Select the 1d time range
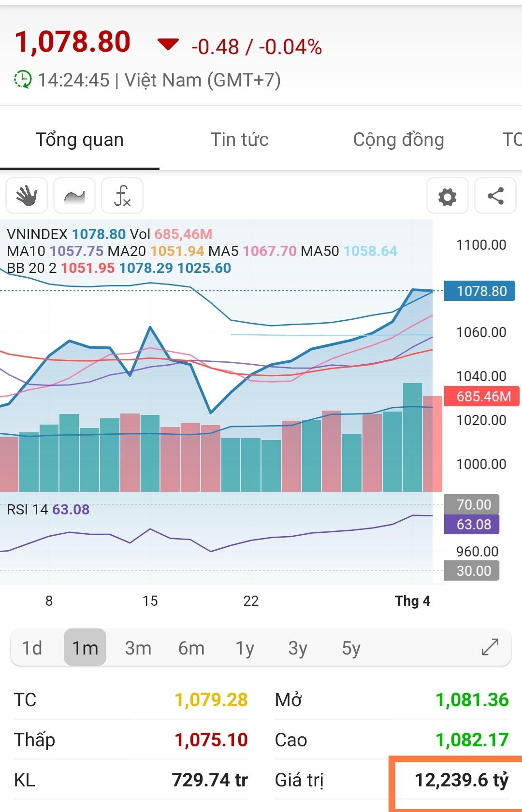Viewport: 522px width, 812px height. click(x=32, y=648)
